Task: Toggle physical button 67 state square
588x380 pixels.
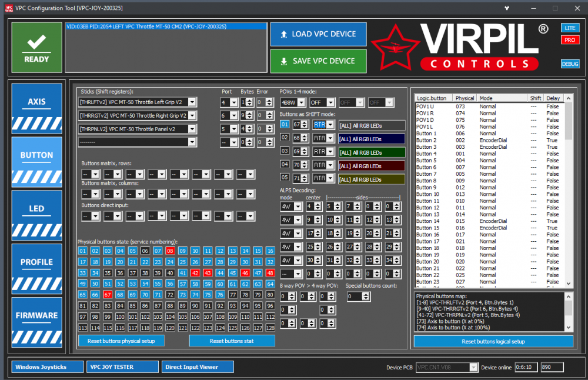Action: click(107, 295)
